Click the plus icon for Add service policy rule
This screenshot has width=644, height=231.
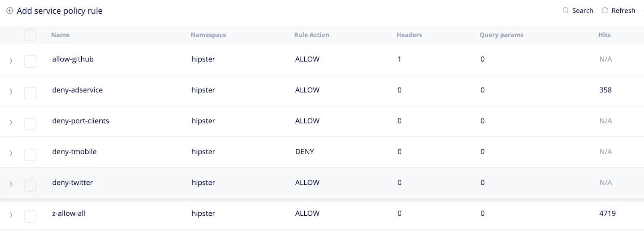click(x=10, y=11)
